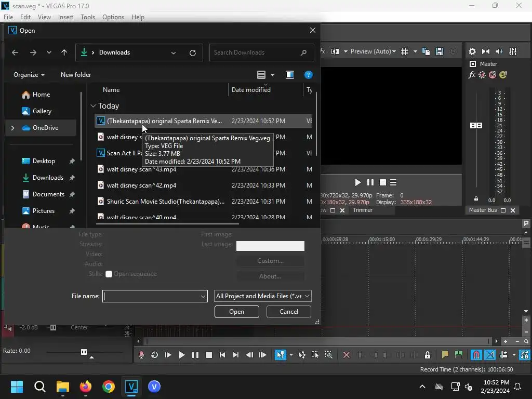The height and width of the screenshot is (399, 532).
Task: Open Master Bus audio properties gear
Action: tap(472, 51)
